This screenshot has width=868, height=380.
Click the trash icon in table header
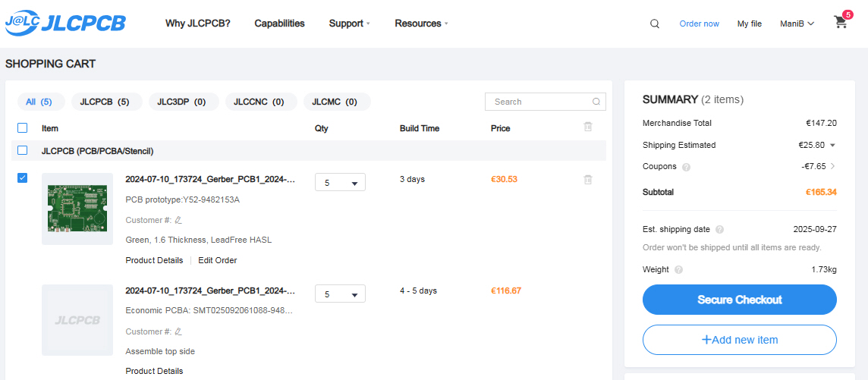tap(588, 127)
